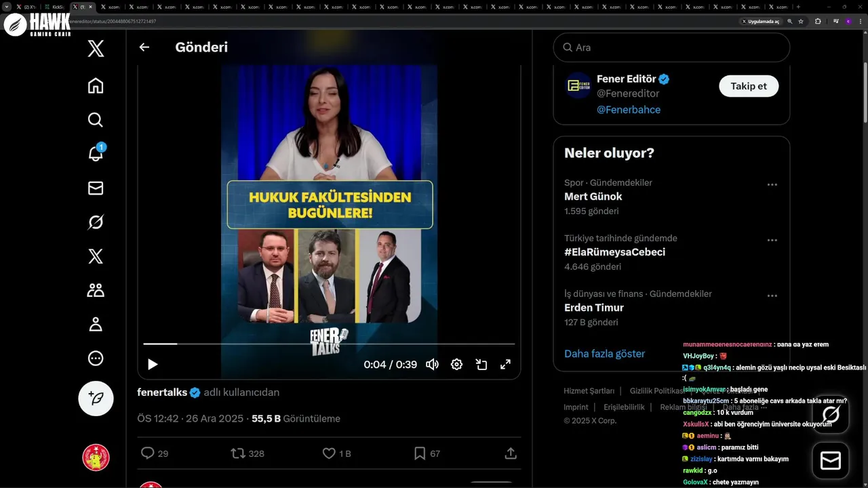
Task: Switch to the KickS browser tab
Action: tap(54, 7)
